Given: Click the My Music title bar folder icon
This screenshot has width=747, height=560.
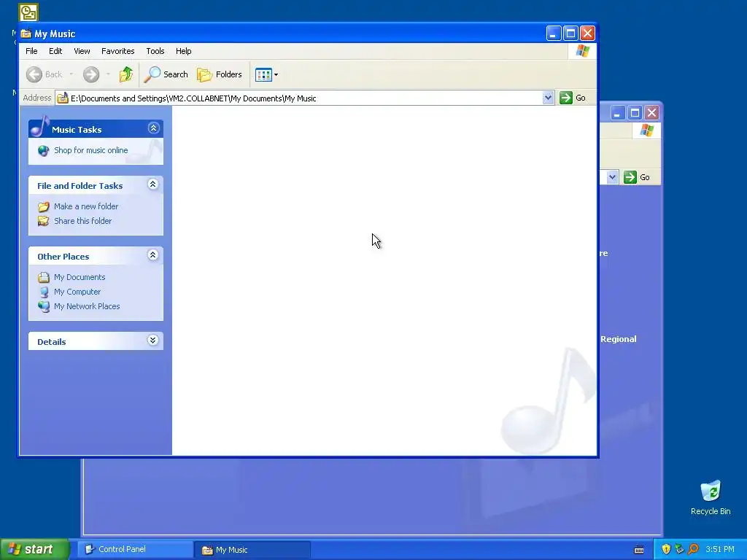Looking at the screenshot, I should pyautogui.click(x=26, y=34).
